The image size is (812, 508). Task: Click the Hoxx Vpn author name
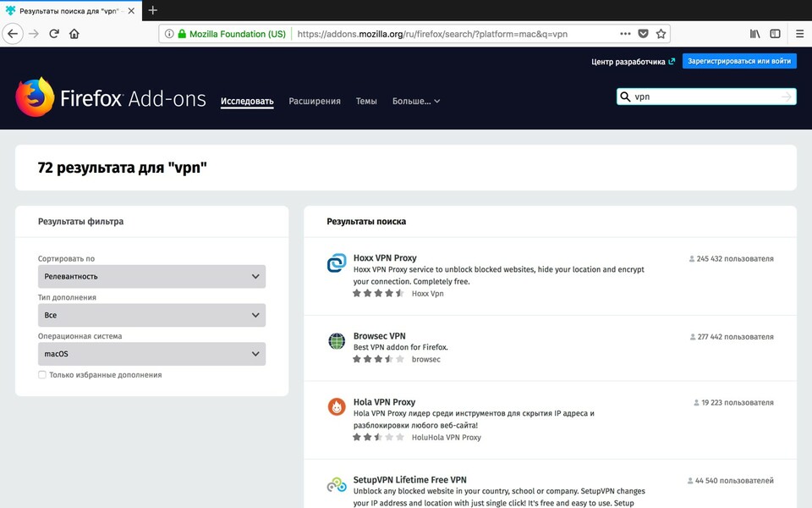428,294
